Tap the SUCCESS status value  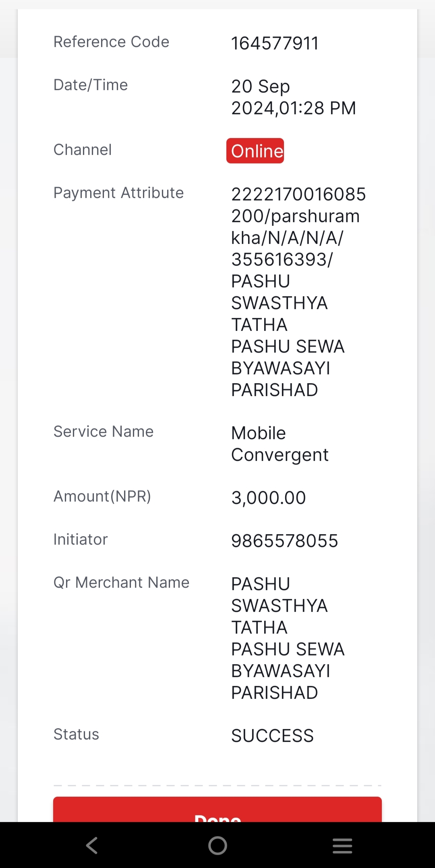click(273, 736)
